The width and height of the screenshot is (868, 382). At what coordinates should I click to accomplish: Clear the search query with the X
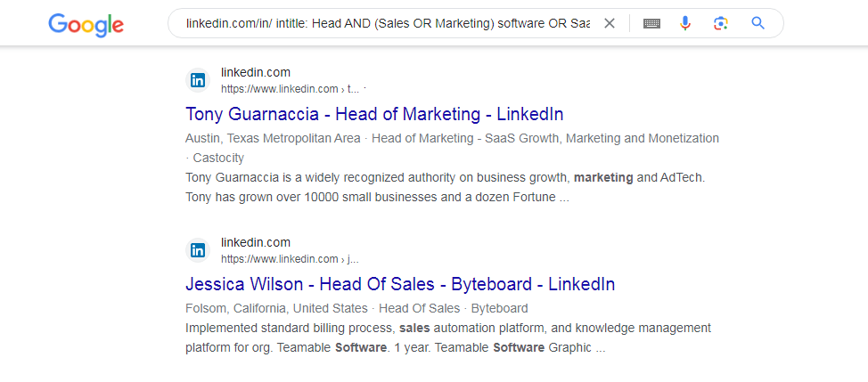609,23
